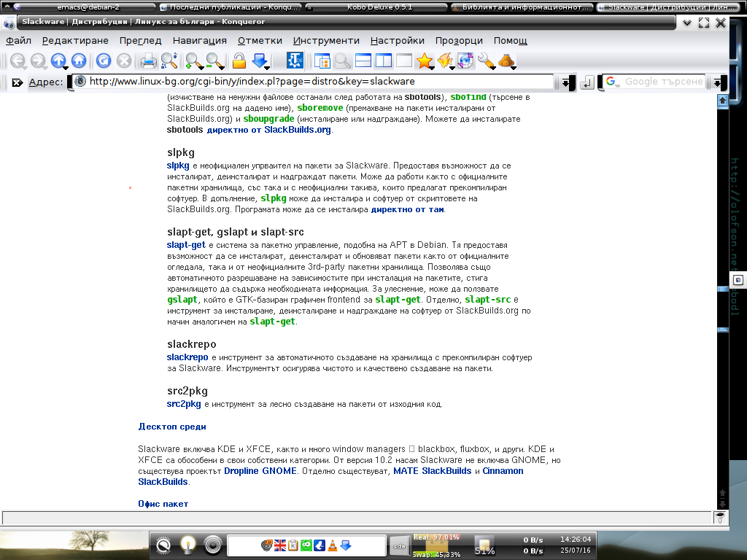Click the blue KDE gear icon
This screenshot has height=560, width=747.
click(295, 61)
